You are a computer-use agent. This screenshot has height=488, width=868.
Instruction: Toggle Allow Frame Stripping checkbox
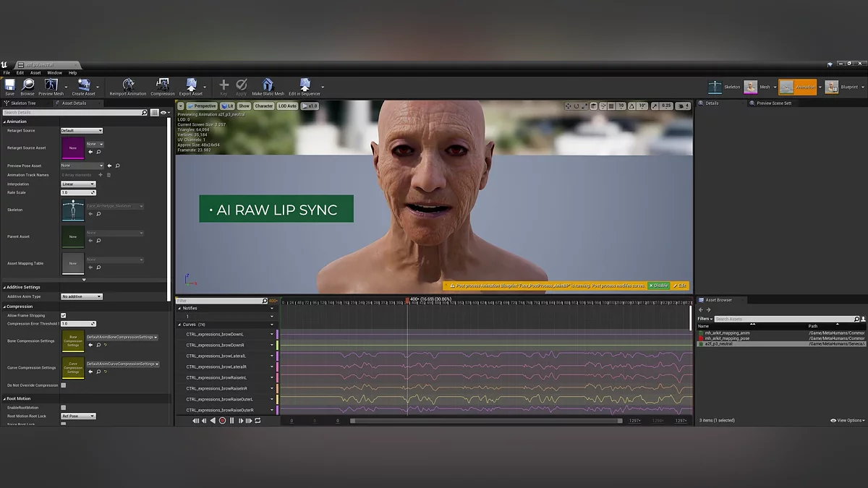point(64,315)
